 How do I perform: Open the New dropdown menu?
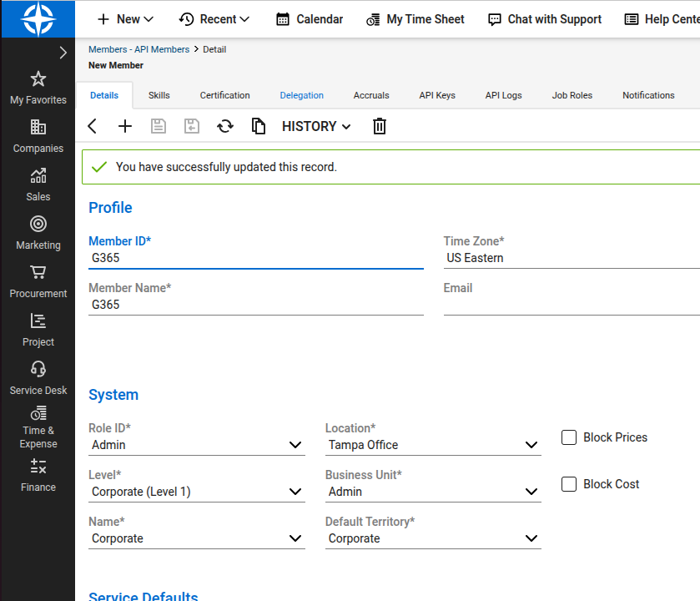125,19
